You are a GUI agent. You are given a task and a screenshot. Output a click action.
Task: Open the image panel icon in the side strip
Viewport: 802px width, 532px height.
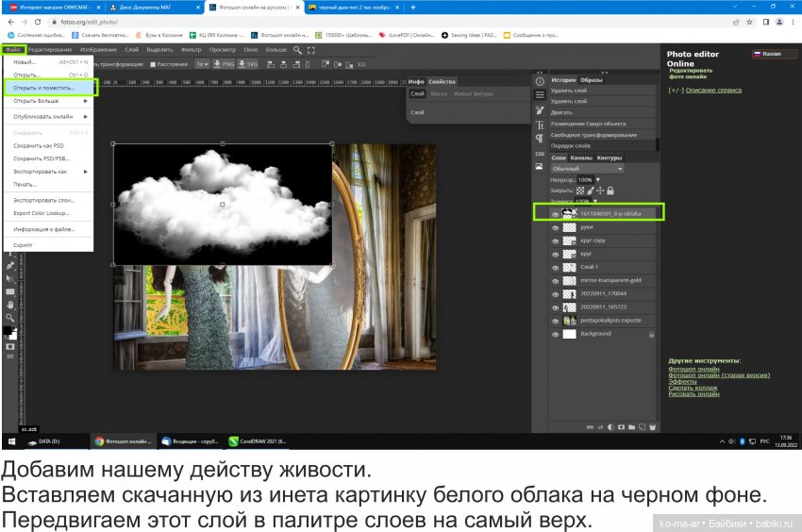pyautogui.click(x=540, y=167)
